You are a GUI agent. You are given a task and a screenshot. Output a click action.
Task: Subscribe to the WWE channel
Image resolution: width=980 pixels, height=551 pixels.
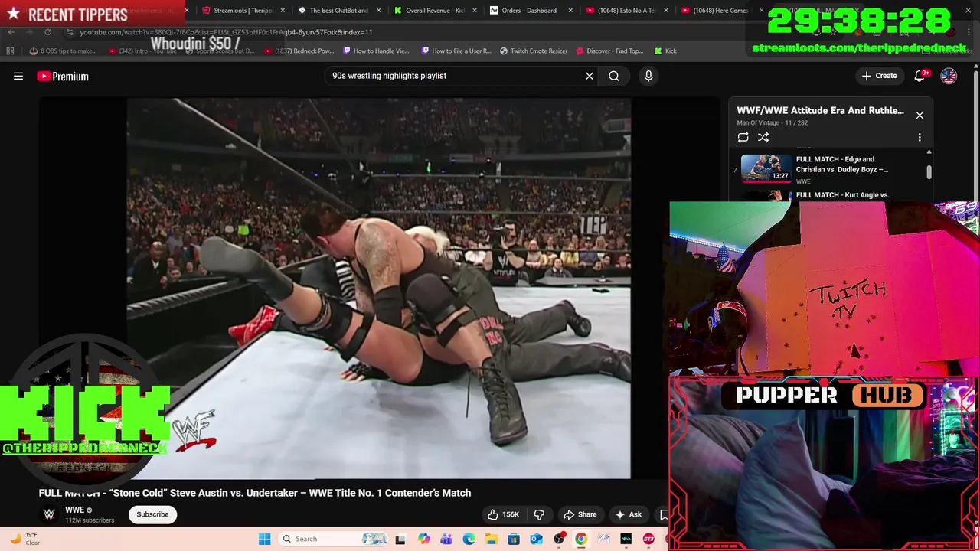click(x=152, y=514)
